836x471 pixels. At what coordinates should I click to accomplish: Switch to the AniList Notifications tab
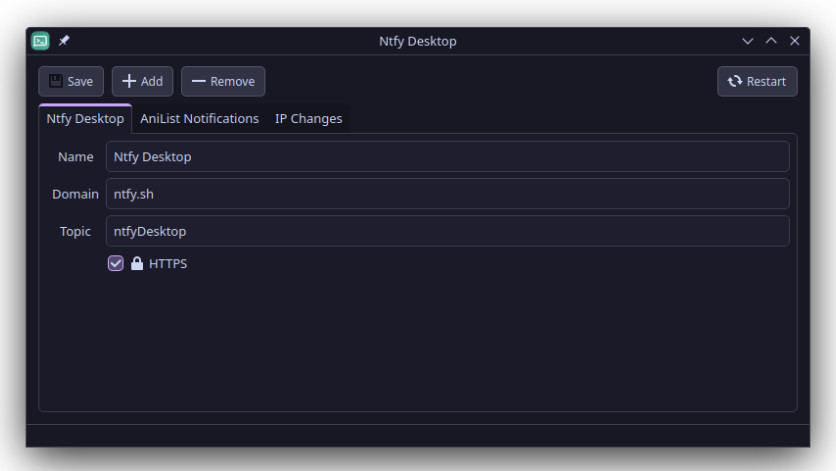click(x=199, y=118)
